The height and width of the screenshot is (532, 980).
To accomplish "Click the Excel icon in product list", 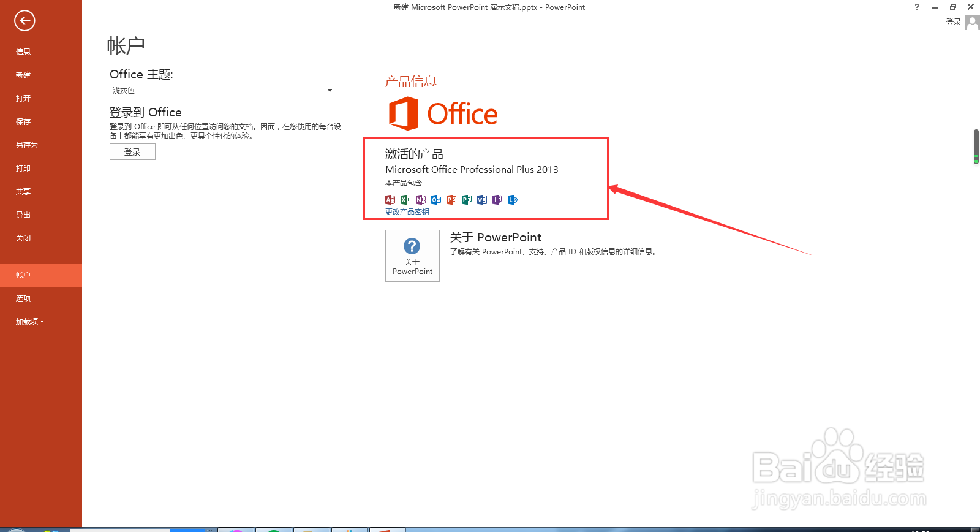I will coord(405,200).
